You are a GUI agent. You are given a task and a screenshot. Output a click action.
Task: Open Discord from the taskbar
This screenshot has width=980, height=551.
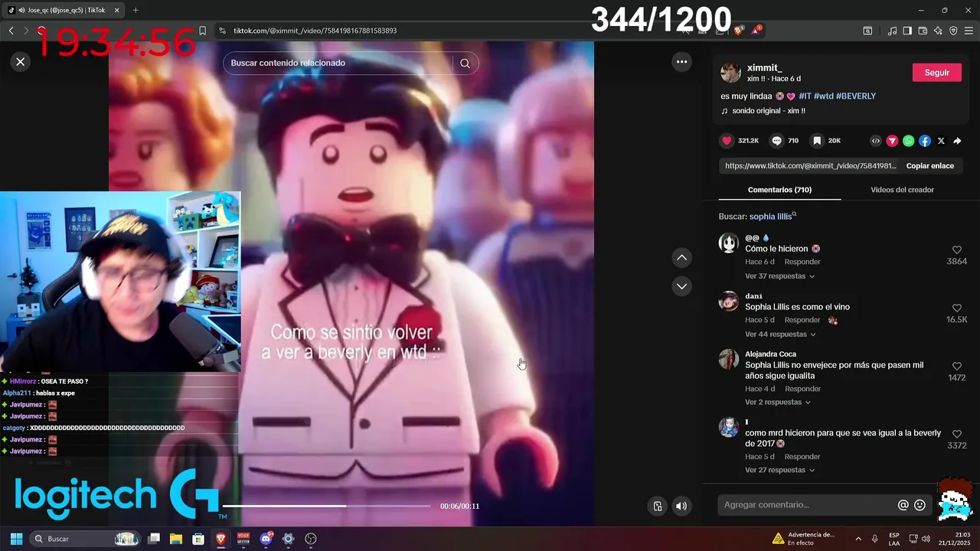(266, 539)
